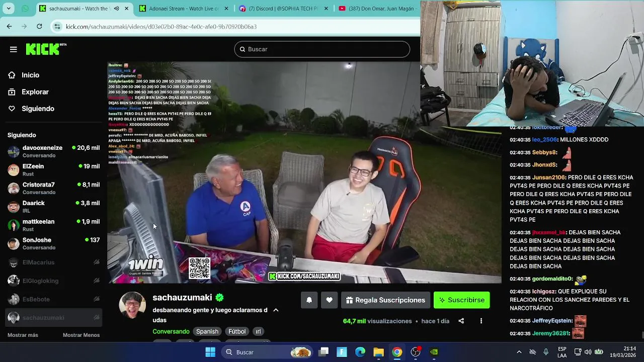Open Conversando category link

[x=171, y=331]
